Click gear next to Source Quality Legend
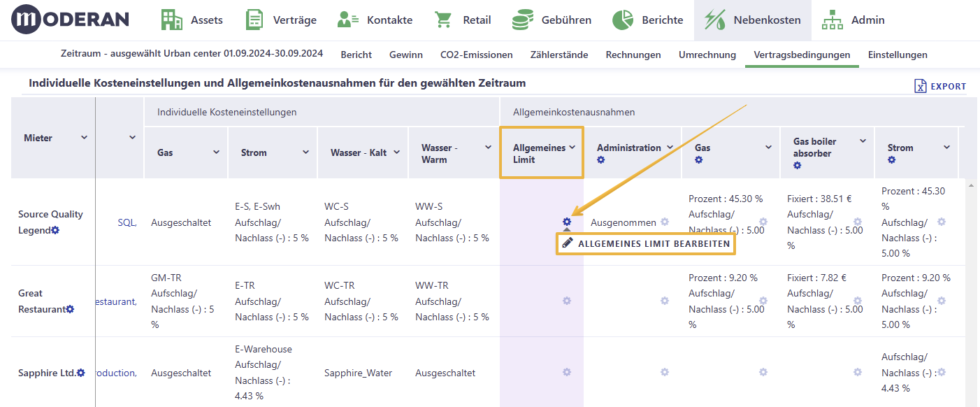This screenshot has width=980, height=407. pos(55,230)
